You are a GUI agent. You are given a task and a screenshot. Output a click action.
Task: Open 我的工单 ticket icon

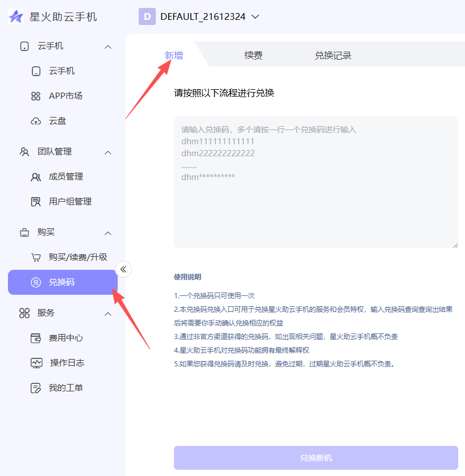point(36,389)
